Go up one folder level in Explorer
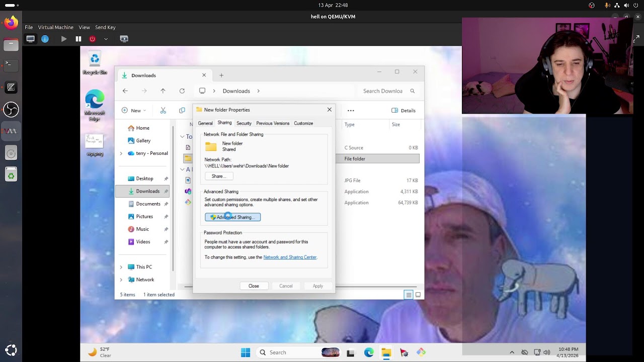This screenshot has width=644, height=362. point(163,91)
